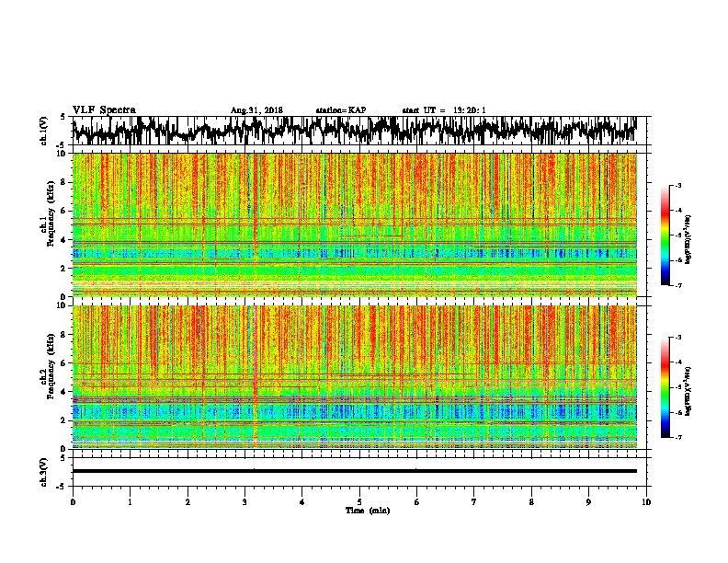Click the time axis tick label "9"
This screenshot has width=728, height=563.
(588, 502)
